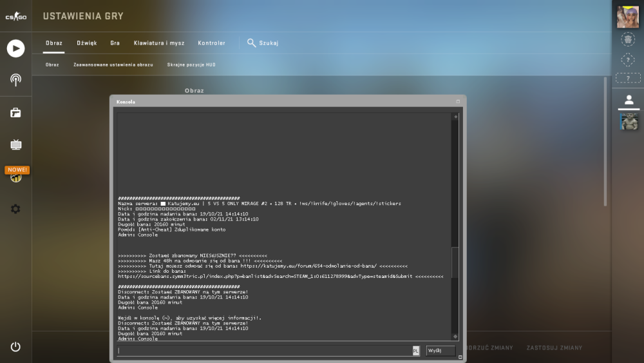Open the broadcast antenna icon in sidebar
This screenshot has height=363, width=644.
pos(15,80)
